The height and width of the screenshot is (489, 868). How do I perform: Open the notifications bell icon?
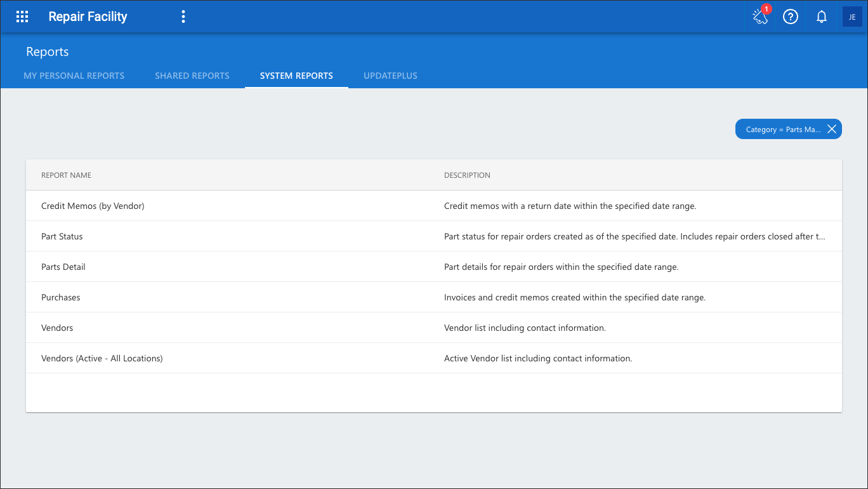(x=822, y=17)
